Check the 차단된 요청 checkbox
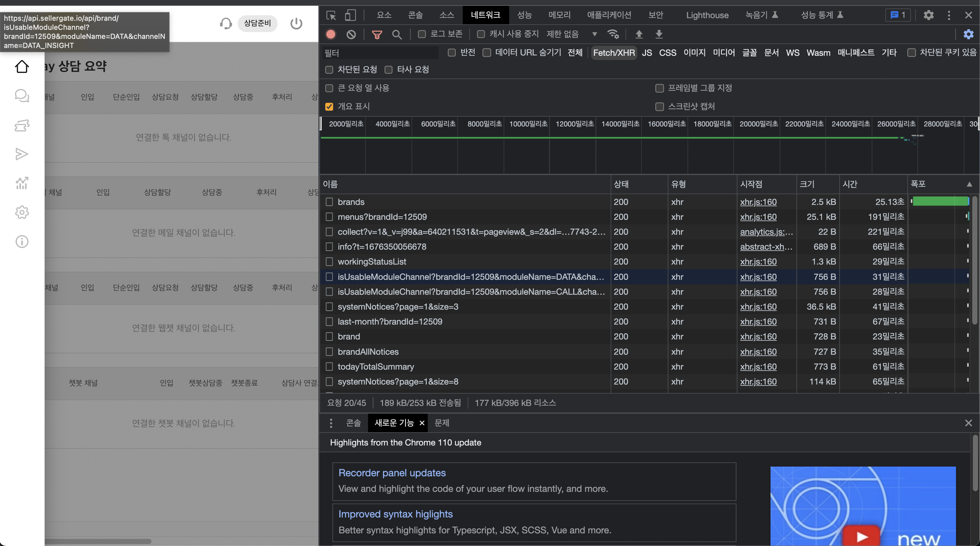 point(329,70)
